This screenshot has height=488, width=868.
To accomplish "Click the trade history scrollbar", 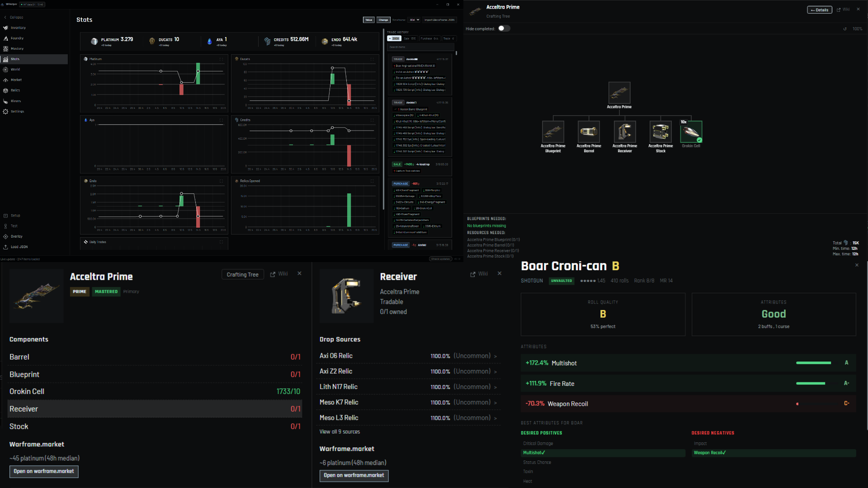I will [x=456, y=53].
